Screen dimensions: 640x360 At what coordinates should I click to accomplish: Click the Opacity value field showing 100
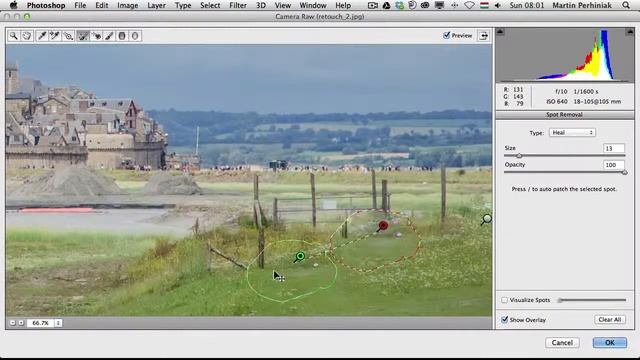(x=614, y=165)
